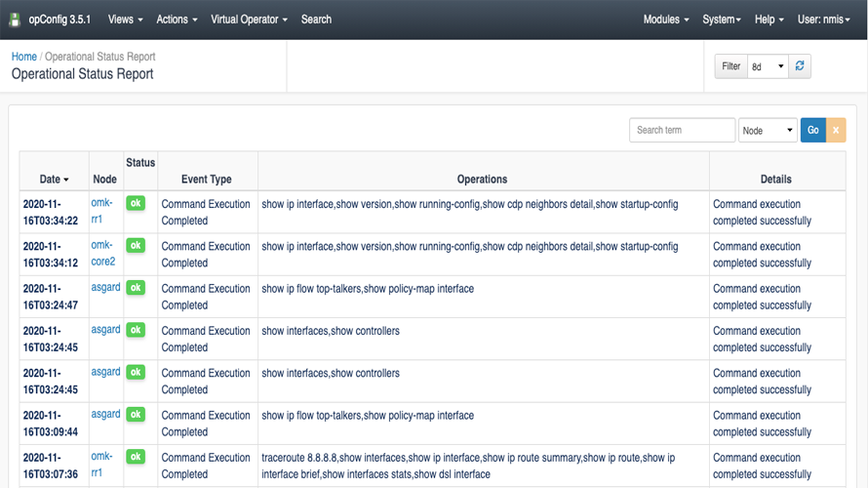Click the green ok badge for omk-rr1

coord(136,203)
